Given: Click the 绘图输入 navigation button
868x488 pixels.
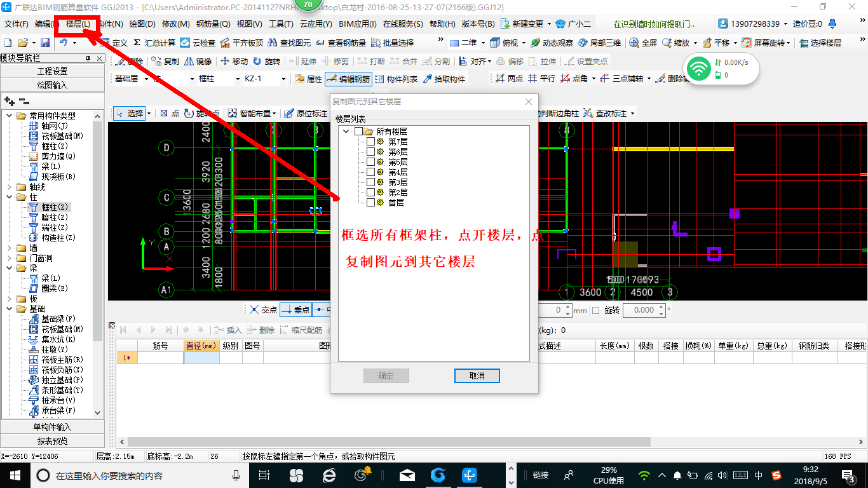Looking at the screenshot, I should [52, 85].
